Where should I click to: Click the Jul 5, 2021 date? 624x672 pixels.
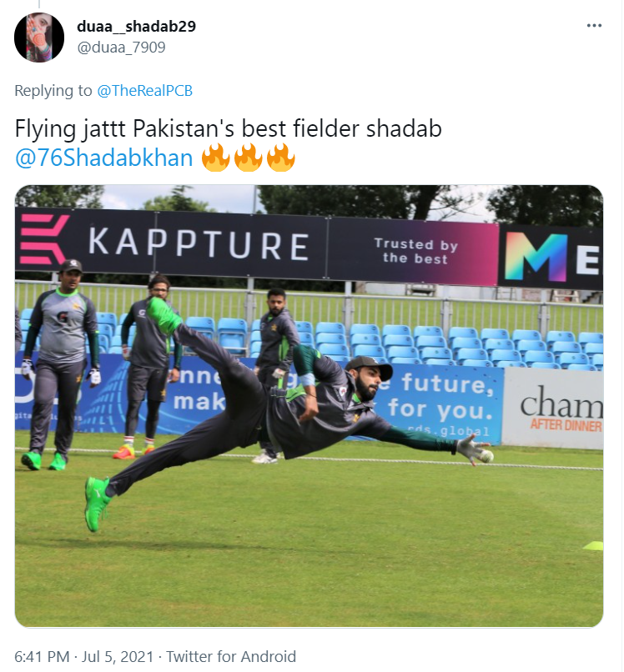pyautogui.click(x=118, y=656)
